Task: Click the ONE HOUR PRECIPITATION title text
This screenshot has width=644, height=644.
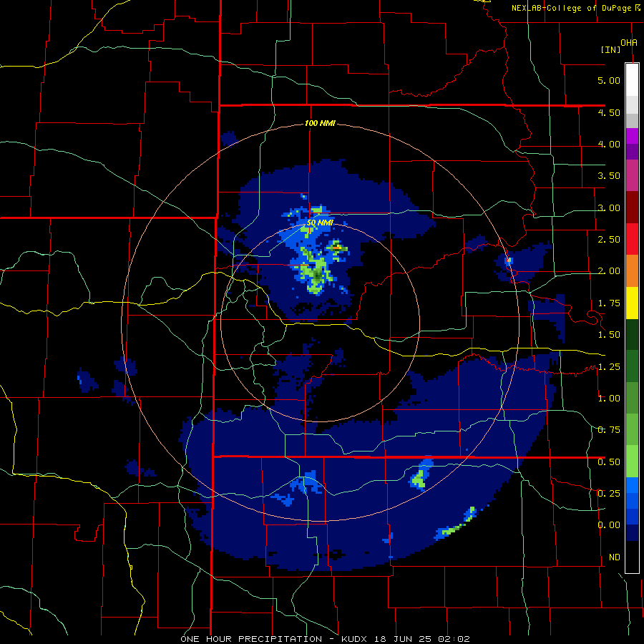Action: (251, 639)
